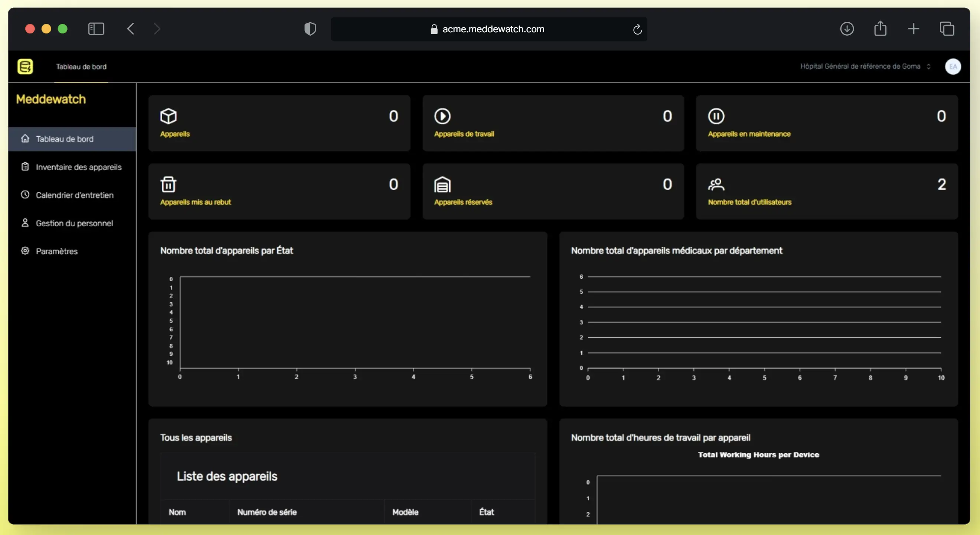The height and width of the screenshot is (535, 980).
Task: Click the user count value 2
Action: (941, 185)
